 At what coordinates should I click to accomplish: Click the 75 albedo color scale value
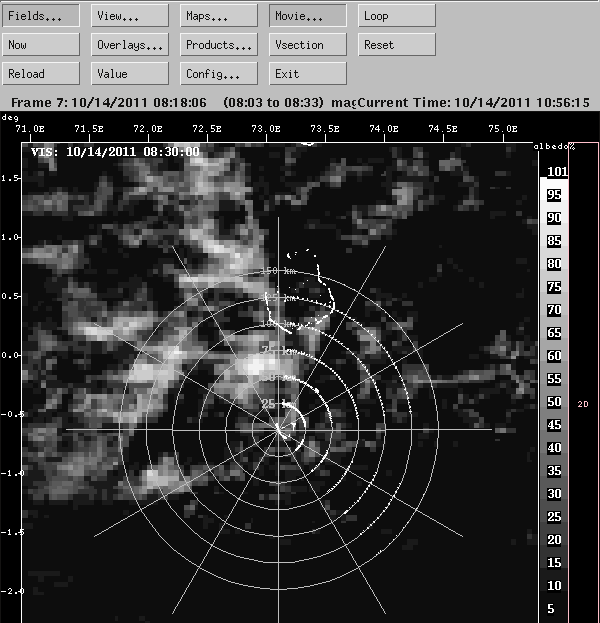pos(554,287)
